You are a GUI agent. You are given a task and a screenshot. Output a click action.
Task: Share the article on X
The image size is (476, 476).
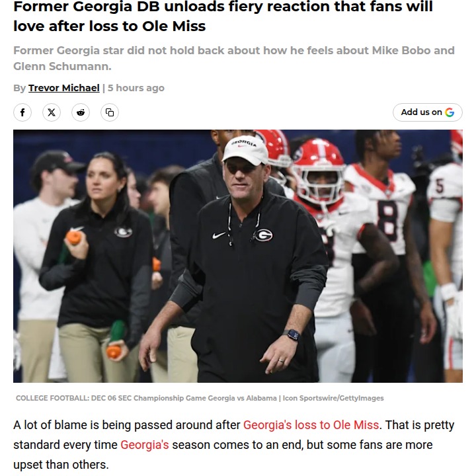[52, 112]
